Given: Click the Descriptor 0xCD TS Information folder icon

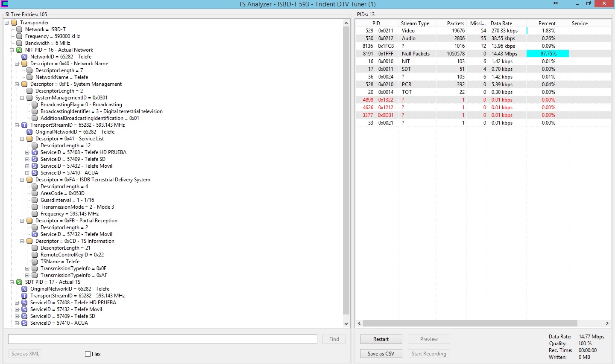Looking at the screenshot, I should [29, 241].
